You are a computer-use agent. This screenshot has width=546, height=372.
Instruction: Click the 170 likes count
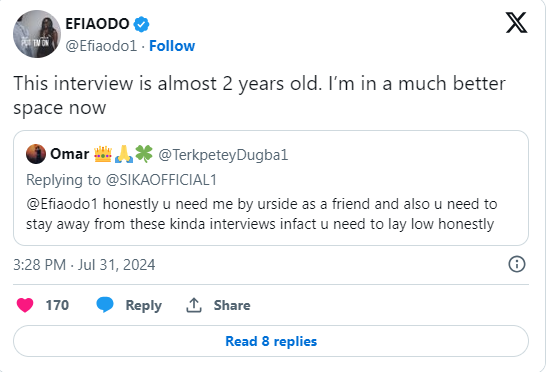pos(57,305)
